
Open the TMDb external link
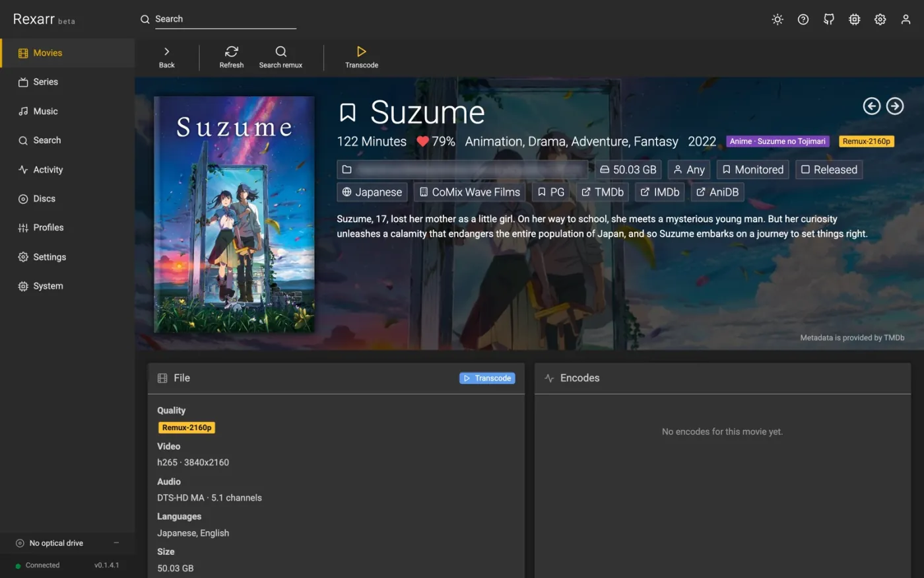[x=603, y=192]
